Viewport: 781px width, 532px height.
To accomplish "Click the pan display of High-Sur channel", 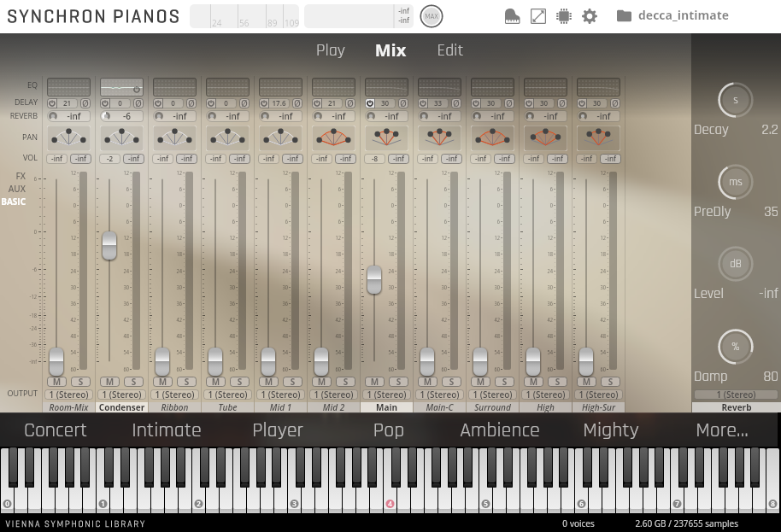I will 599,137.
